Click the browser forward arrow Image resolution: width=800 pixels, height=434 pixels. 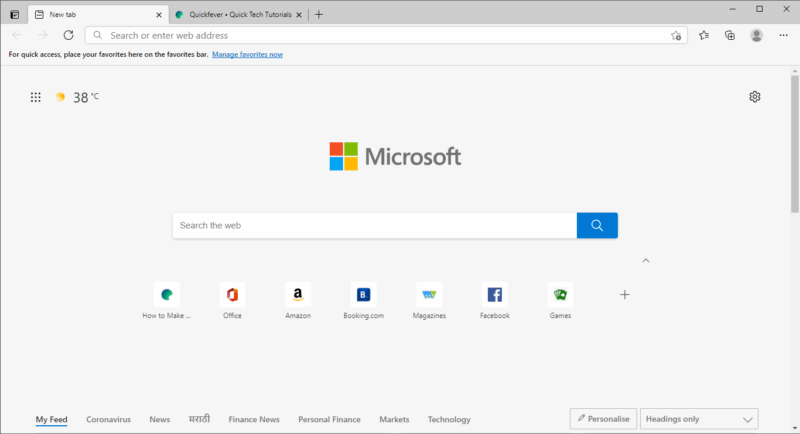click(43, 35)
